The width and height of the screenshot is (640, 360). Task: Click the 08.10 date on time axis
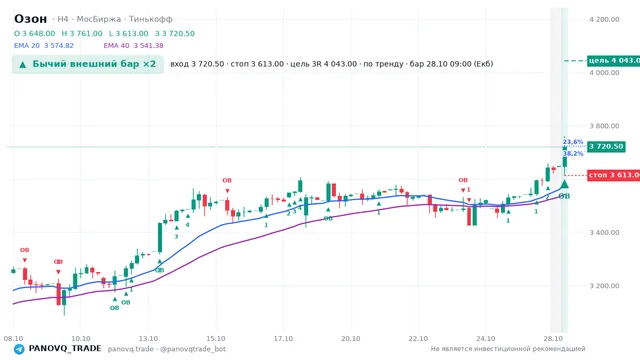(x=13, y=339)
